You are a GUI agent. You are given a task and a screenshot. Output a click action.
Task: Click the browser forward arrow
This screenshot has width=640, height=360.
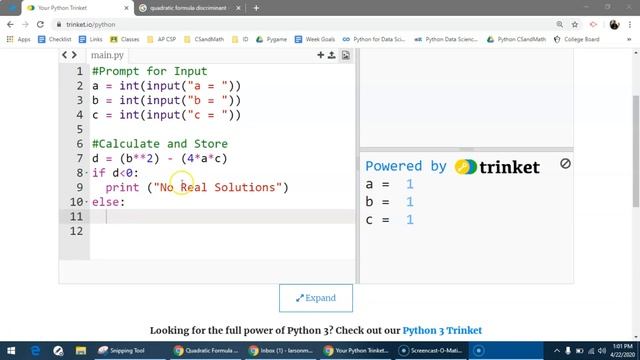(x=25, y=24)
